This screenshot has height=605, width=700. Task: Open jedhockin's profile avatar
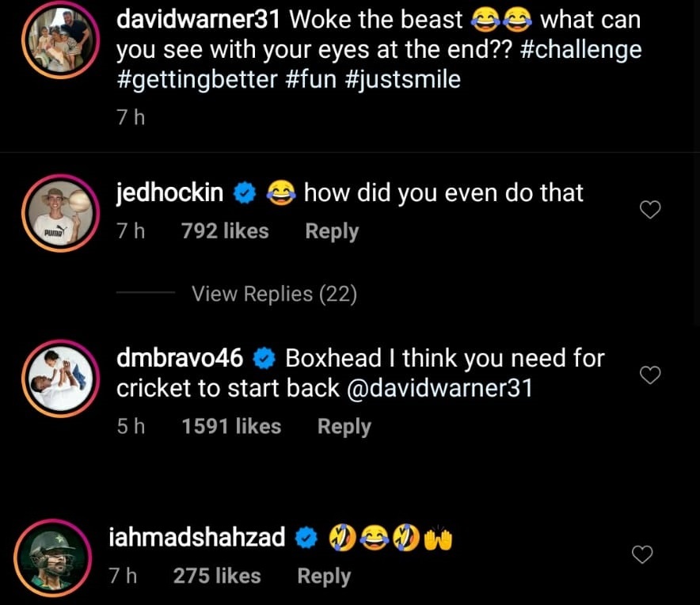pyautogui.click(x=58, y=213)
